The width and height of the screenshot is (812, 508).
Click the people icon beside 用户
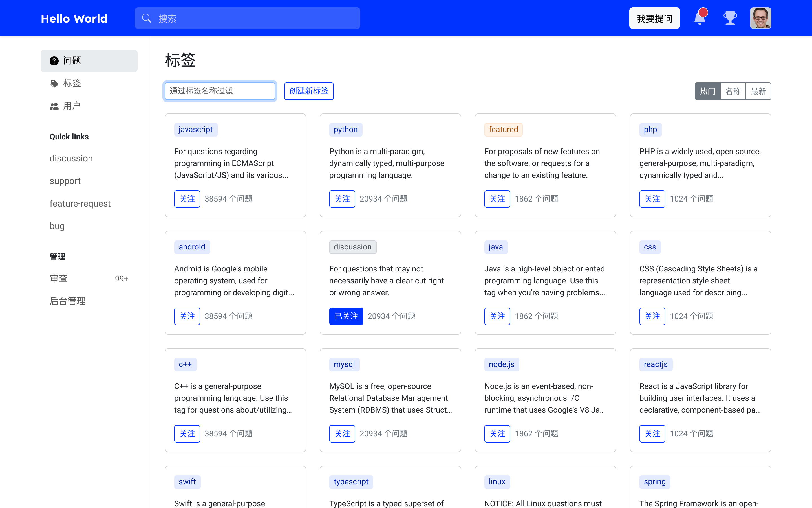54,106
